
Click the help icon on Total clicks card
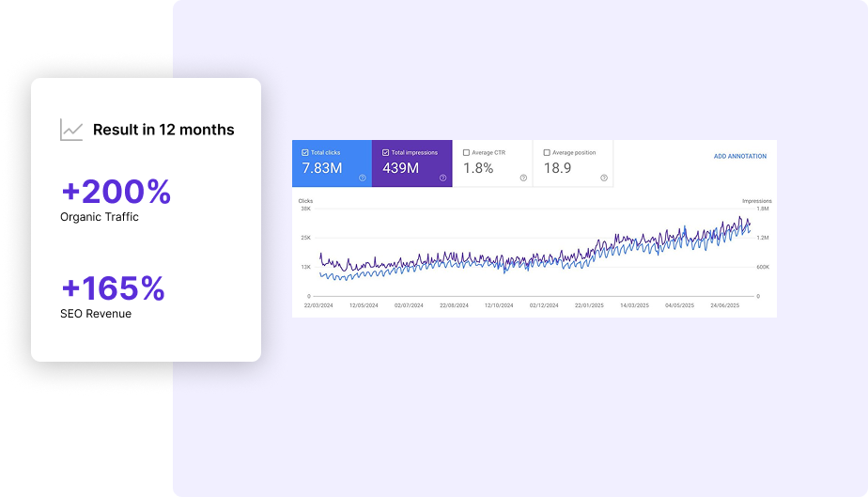click(363, 178)
